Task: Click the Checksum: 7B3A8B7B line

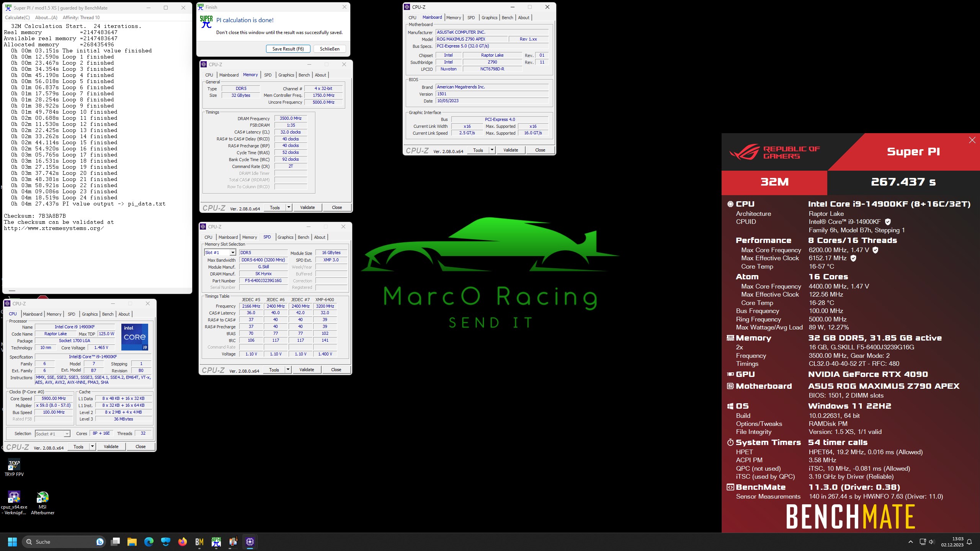Action: [x=35, y=216]
